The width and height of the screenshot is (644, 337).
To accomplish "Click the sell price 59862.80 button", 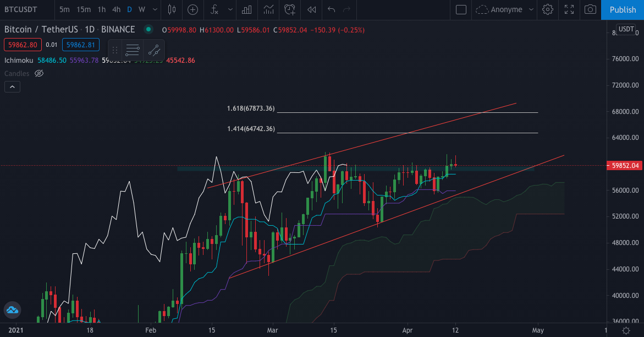I will (23, 45).
